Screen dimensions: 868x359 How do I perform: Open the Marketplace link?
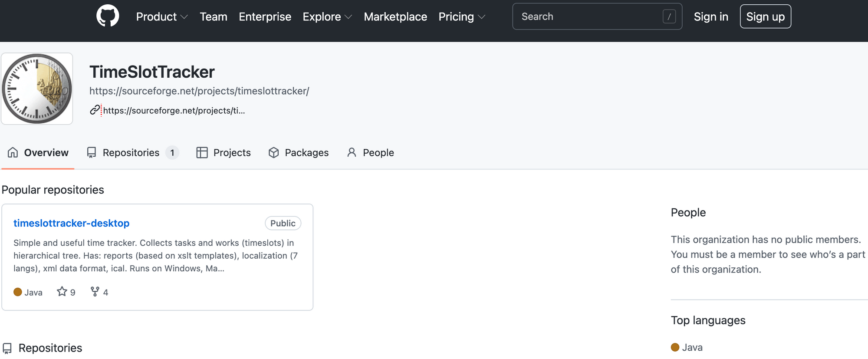[x=395, y=16]
